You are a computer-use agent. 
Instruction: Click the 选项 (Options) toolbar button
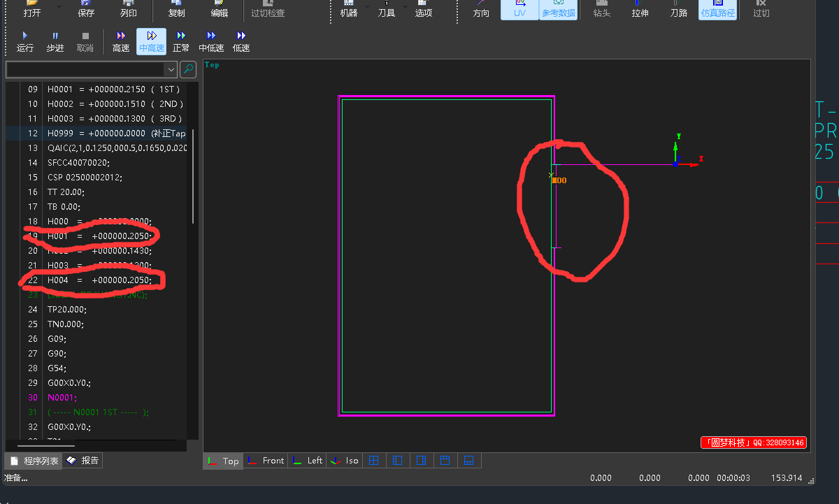(424, 9)
